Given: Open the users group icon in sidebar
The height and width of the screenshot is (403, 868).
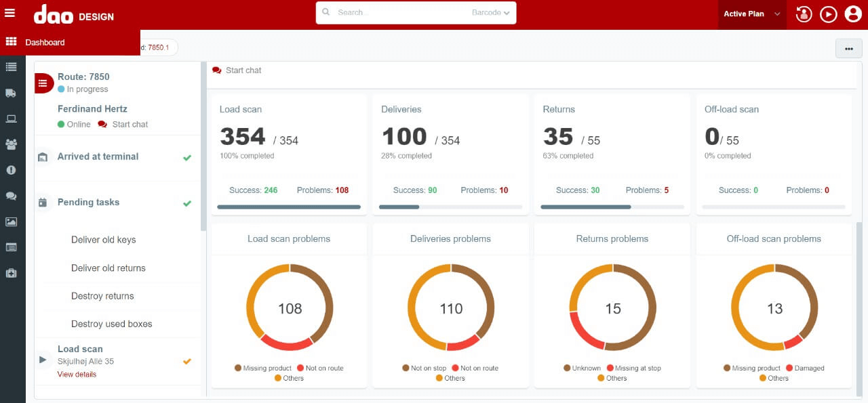Looking at the screenshot, I should point(11,144).
